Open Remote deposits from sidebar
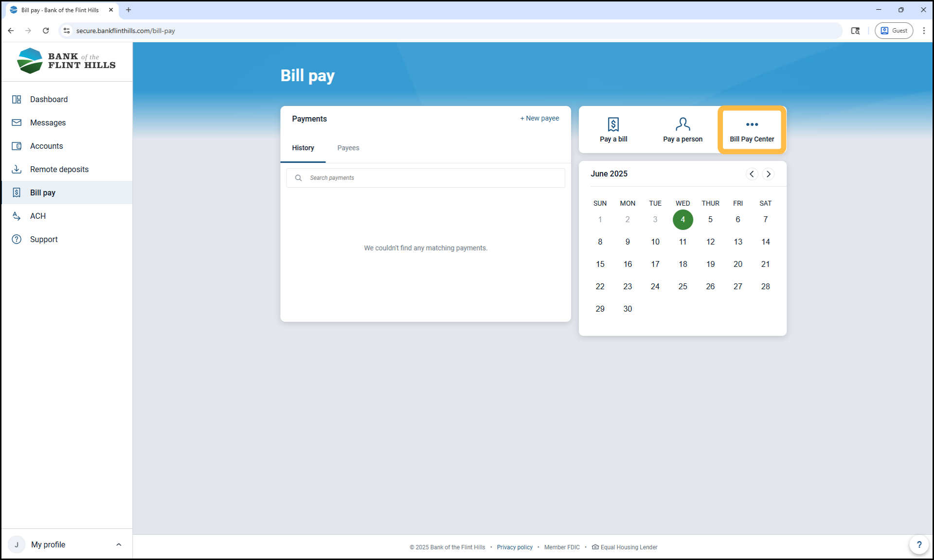This screenshot has height=560, width=934. coord(59,169)
